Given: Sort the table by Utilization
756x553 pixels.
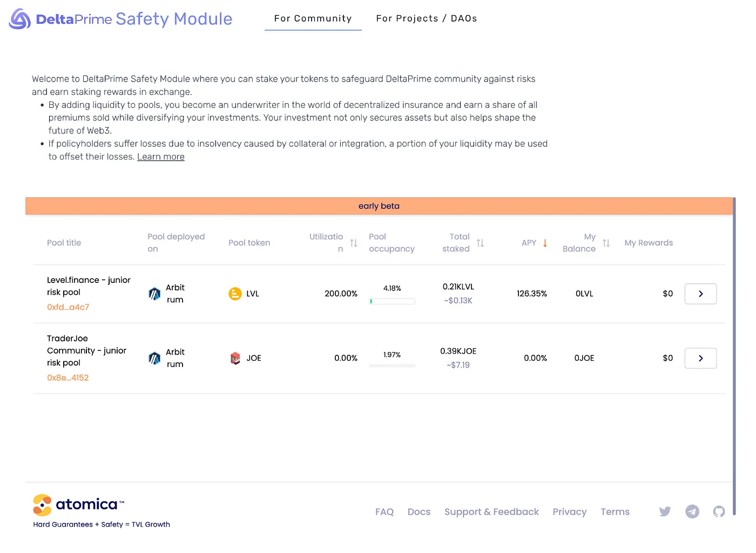Looking at the screenshot, I should click(353, 243).
